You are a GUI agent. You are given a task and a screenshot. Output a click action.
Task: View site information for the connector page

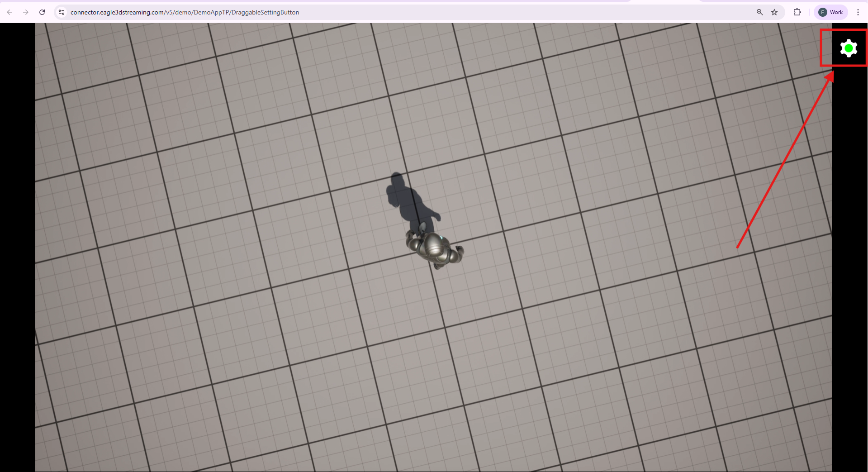point(62,12)
